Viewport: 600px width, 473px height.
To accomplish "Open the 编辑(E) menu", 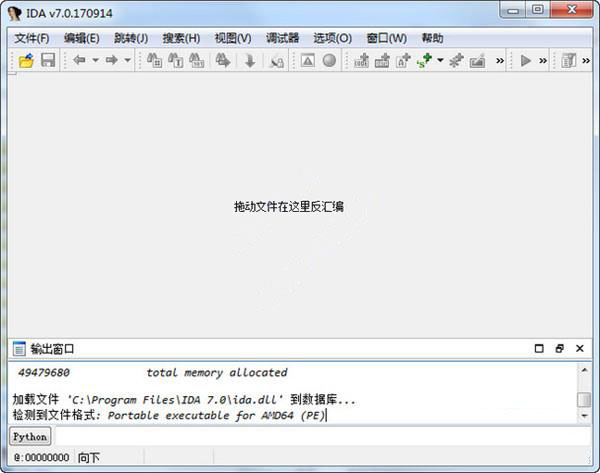I will (82, 38).
